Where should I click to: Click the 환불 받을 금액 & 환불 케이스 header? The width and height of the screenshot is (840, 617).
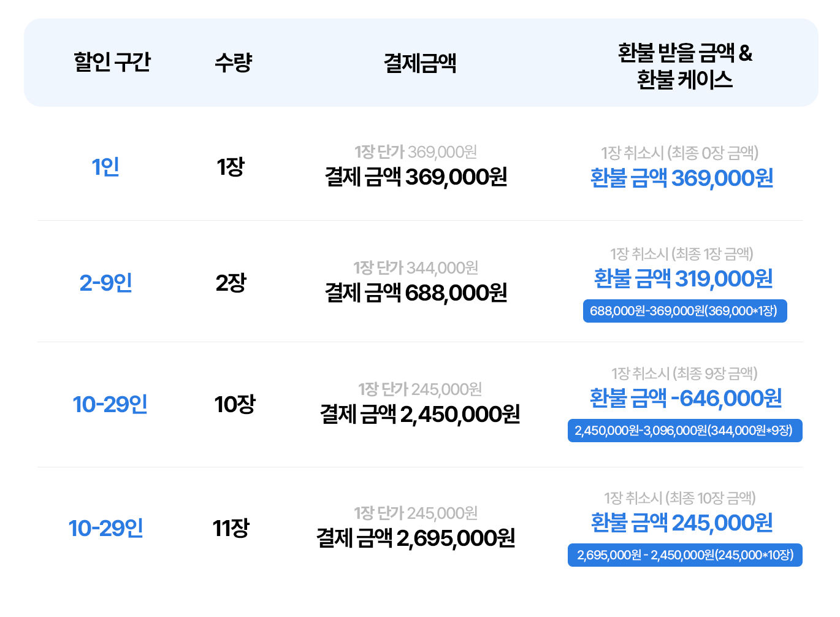click(685, 66)
